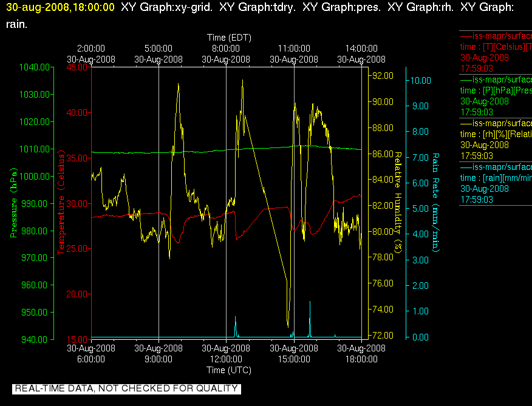The image size is (532, 406).
Task: Select the red 35.00 temperature tick value
Action: 77,158
